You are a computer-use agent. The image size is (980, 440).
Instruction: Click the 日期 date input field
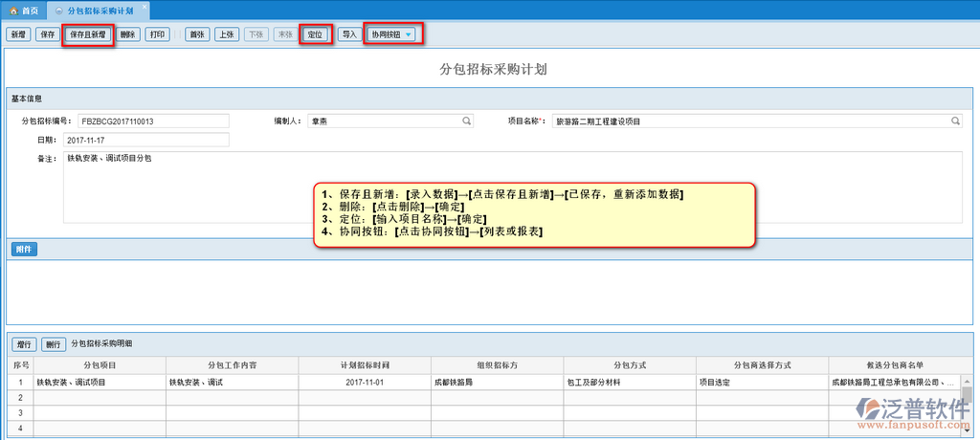point(146,140)
